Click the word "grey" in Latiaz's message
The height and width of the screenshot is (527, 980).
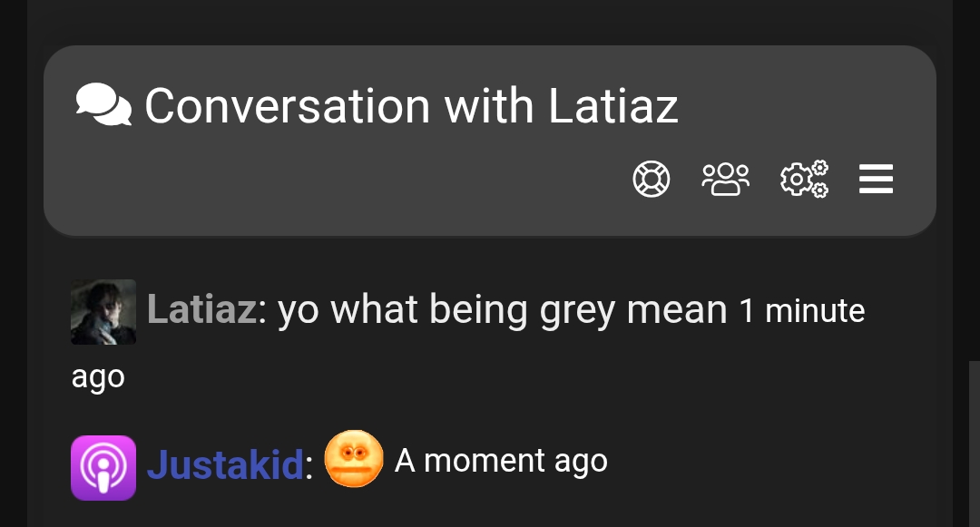(x=577, y=312)
